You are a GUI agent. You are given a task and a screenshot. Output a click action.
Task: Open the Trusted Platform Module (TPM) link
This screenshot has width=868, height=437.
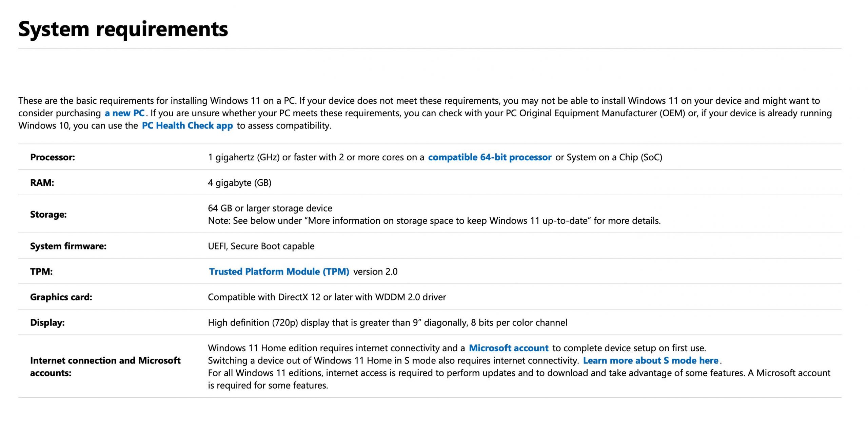pyautogui.click(x=279, y=272)
